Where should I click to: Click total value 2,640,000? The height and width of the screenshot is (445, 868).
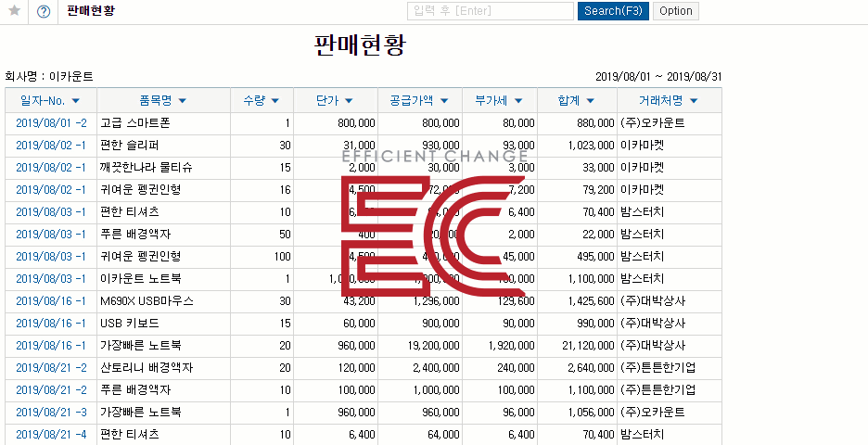click(592, 367)
